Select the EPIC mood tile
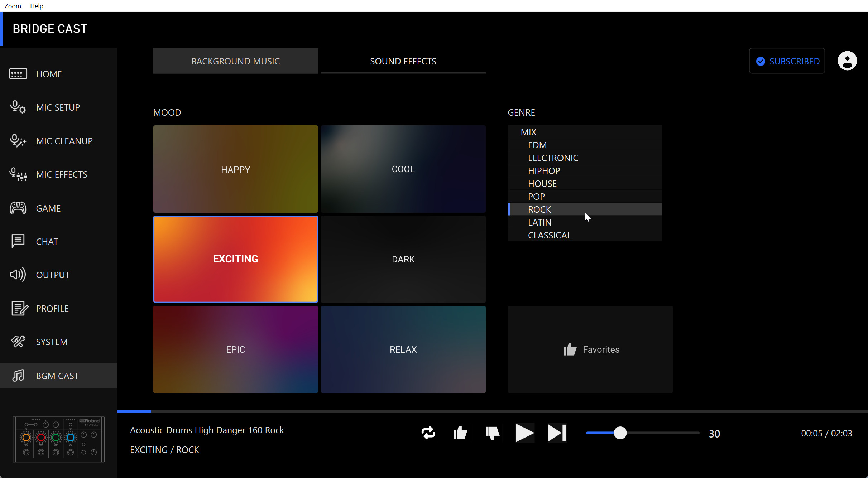Image resolution: width=868 pixels, height=478 pixels. (x=236, y=349)
